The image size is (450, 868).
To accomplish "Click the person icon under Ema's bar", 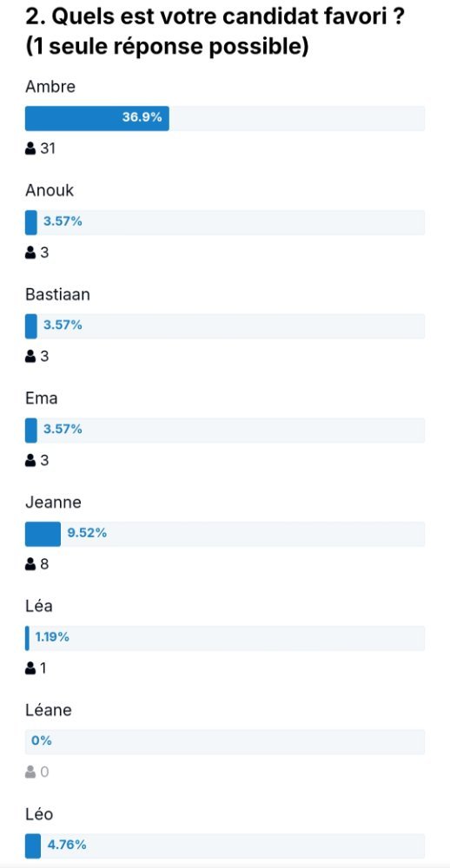I will [30, 461].
